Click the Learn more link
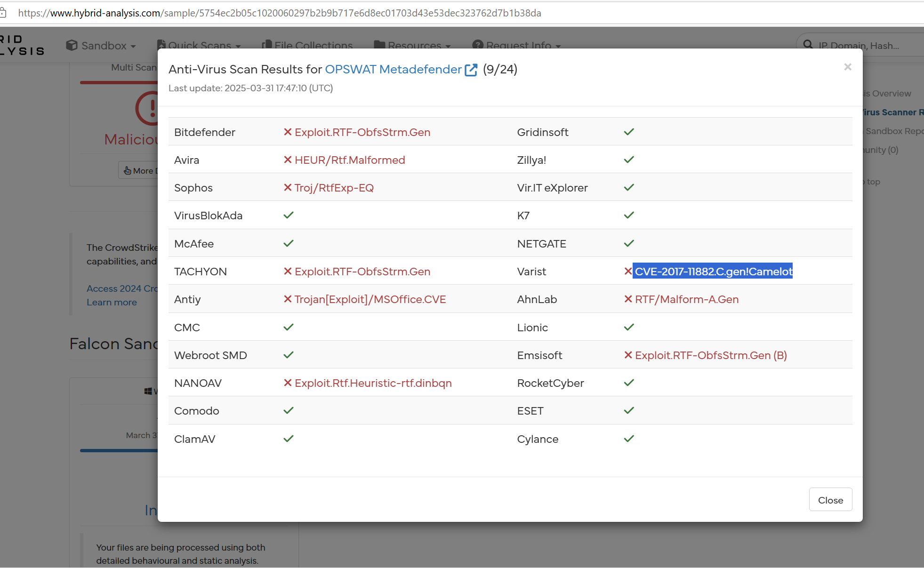This screenshot has height=568, width=924. pos(112,303)
